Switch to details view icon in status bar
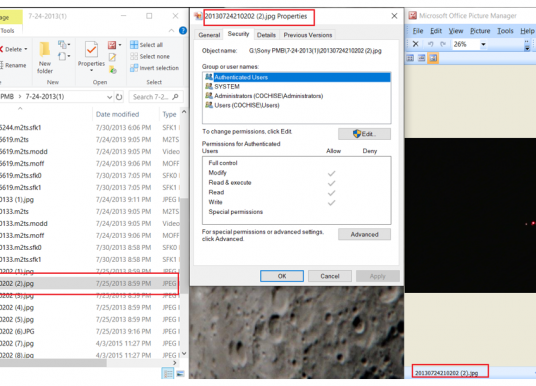The width and height of the screenshot is (536, 386). pyautogui.click(x=168, y=373)
